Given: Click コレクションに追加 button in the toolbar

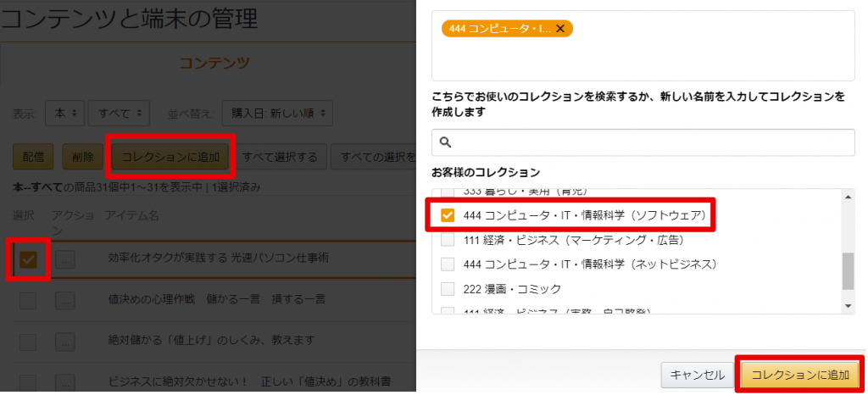Looking at the screenshot, I should (170, 157).
